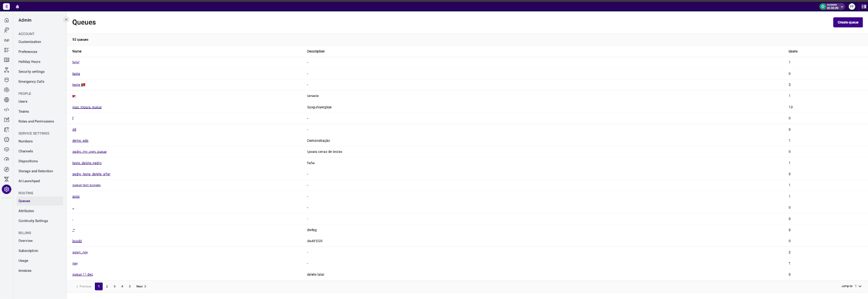
Task: Open Preferences in the Admin menu
Action: [x=28, y=52]
